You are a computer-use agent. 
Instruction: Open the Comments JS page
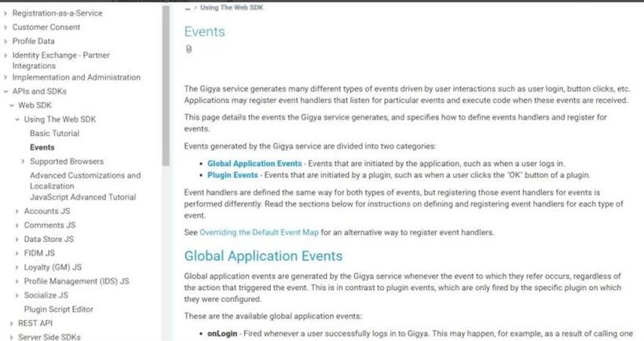click(49, 225)
